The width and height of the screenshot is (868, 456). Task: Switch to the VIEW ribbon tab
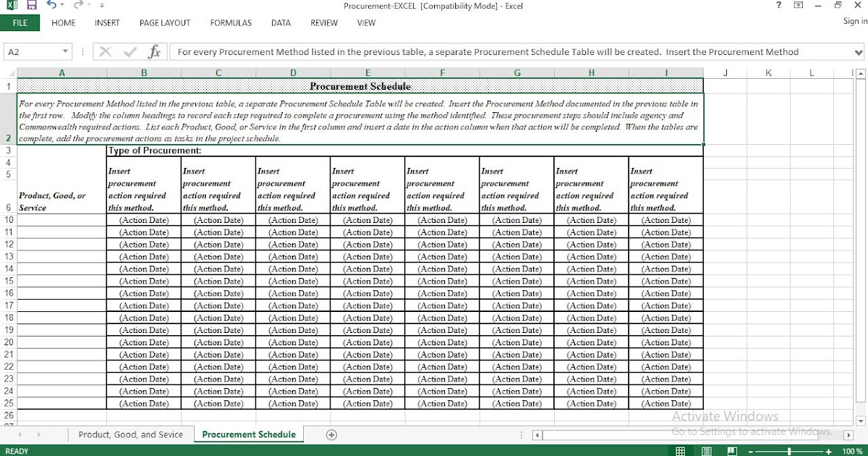366,23
